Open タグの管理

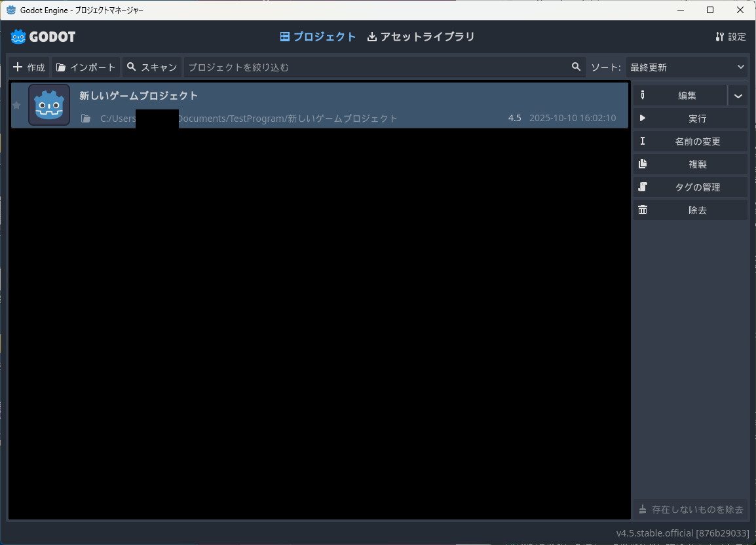(690, 187)
